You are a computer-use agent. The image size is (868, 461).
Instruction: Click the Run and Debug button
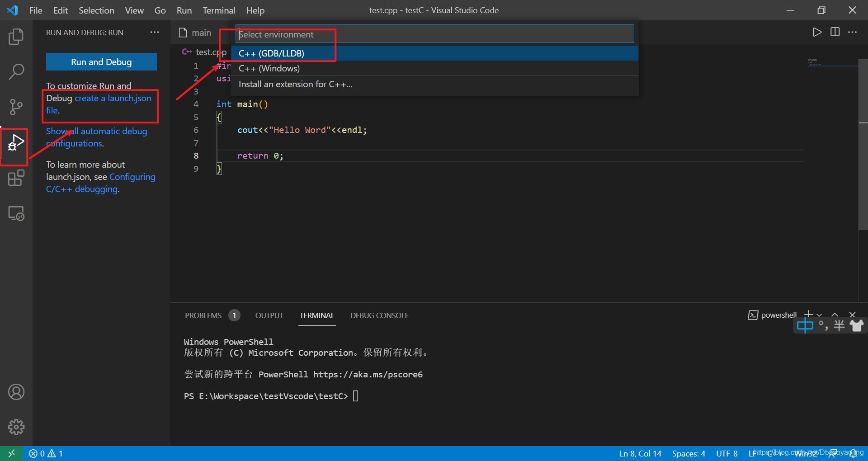[101, 62]
